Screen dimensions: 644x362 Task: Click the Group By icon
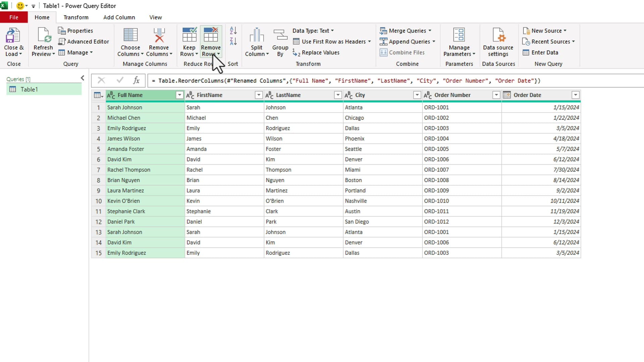coord(280,35)
